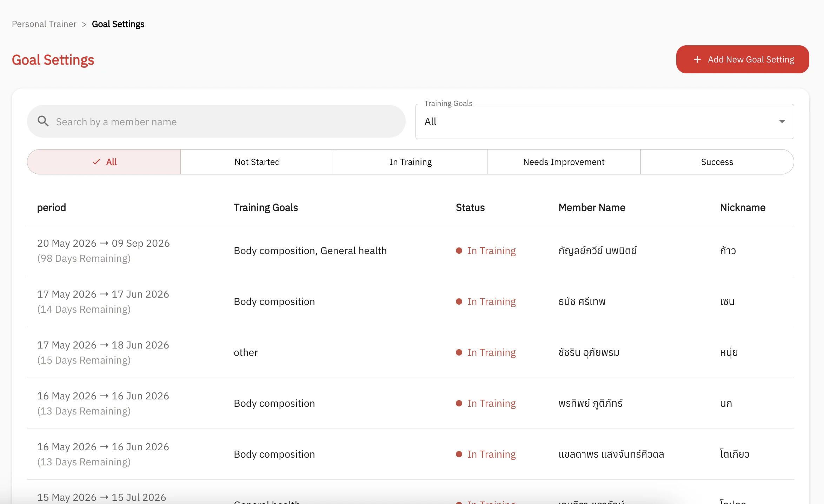Click the Goal Settings page heading
Viewport: 824px width, 504px height.
click(53, 60)
